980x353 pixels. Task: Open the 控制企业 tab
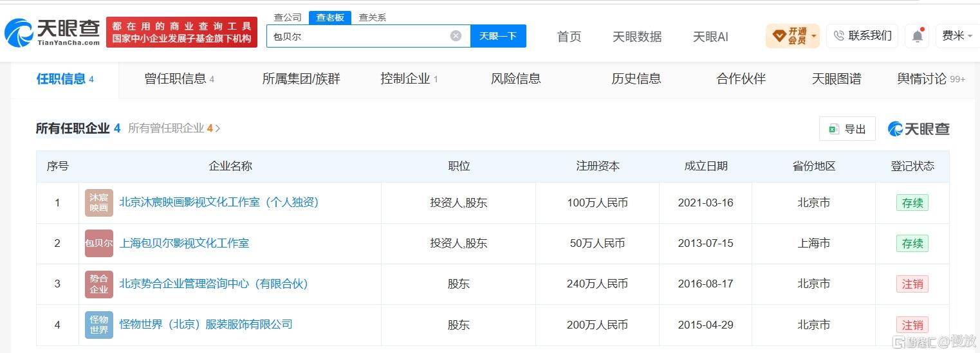click(409, 79)
